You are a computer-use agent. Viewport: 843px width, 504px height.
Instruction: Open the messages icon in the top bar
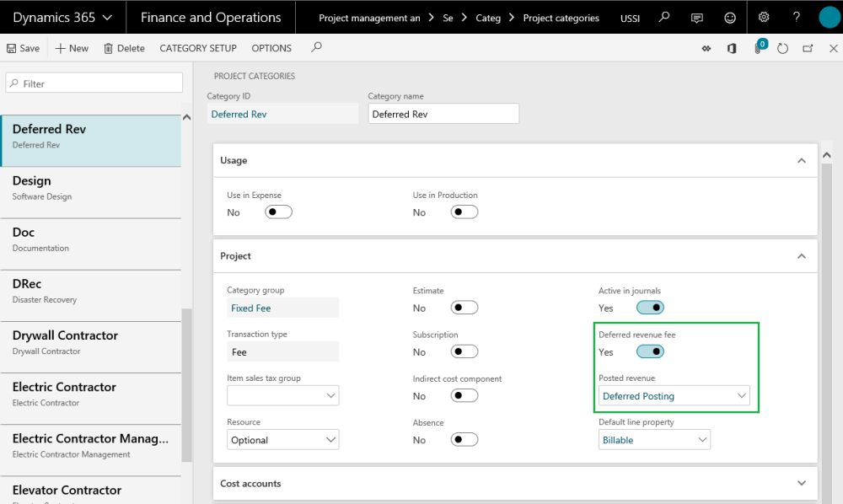[x=697, y=18]
